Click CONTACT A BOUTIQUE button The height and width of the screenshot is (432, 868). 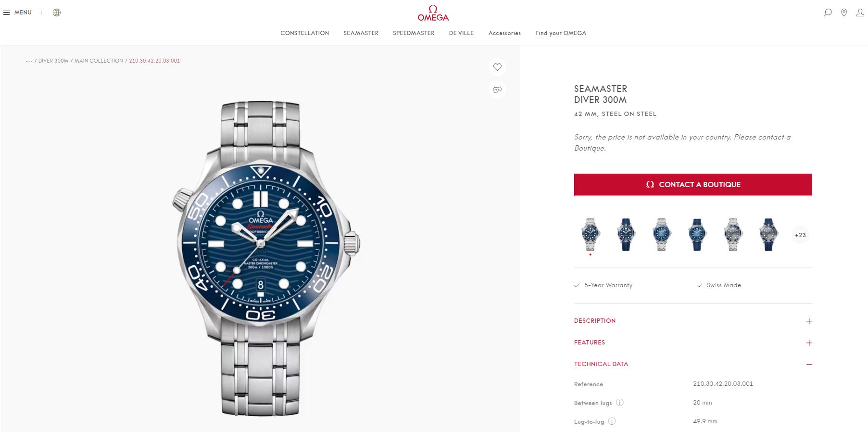(693, 185)
